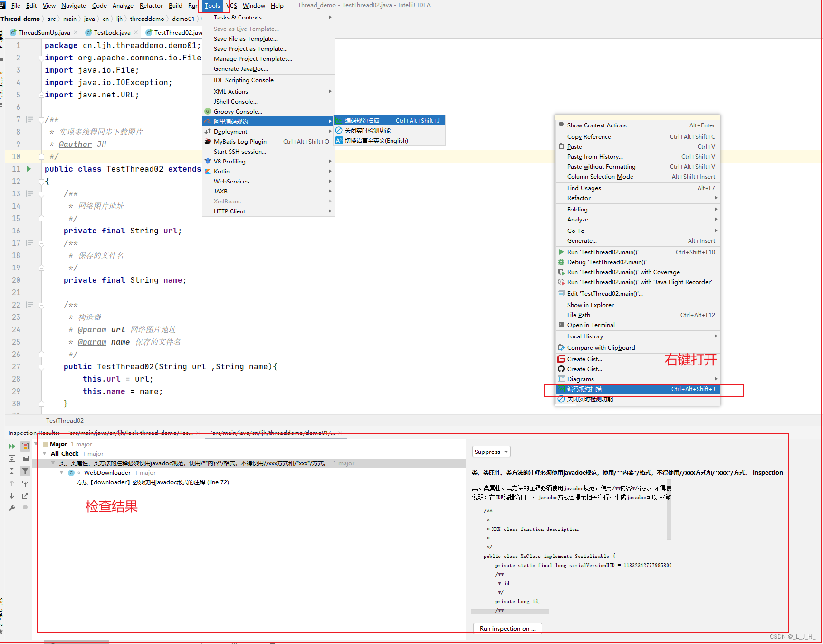
Task: Select 关闭实时检测功能 in submenu
Action: (x=390, y=131)
